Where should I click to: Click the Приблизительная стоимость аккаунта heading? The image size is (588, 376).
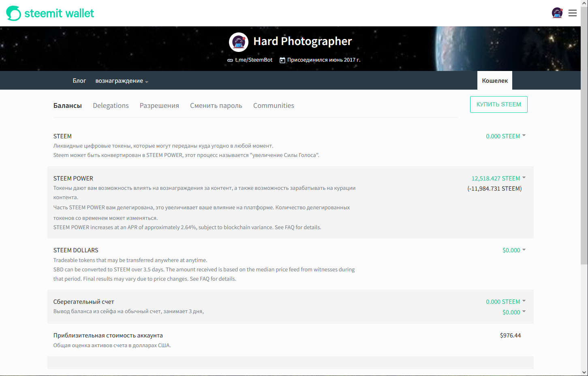(108, 335)
